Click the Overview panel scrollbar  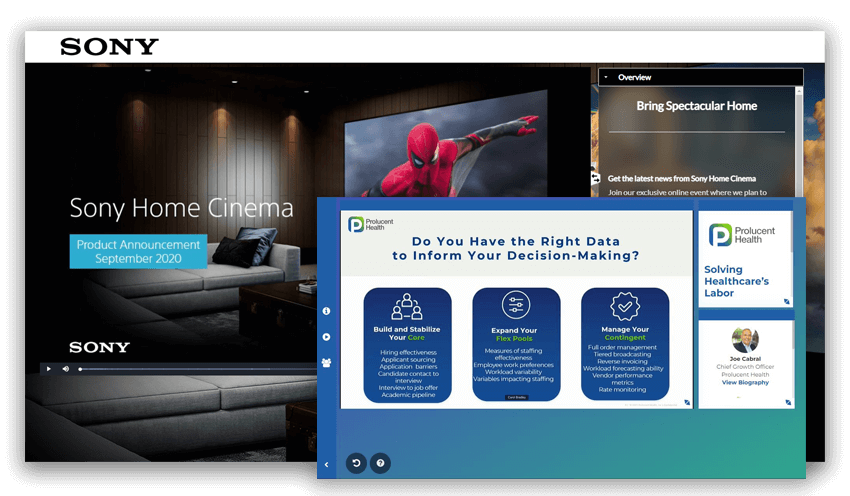(x=799, y=142)
